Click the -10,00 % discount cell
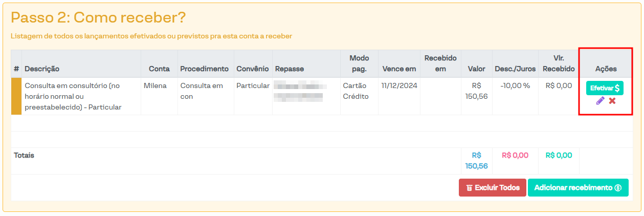This screenshot has height=216, width=644. click(515, 86)
